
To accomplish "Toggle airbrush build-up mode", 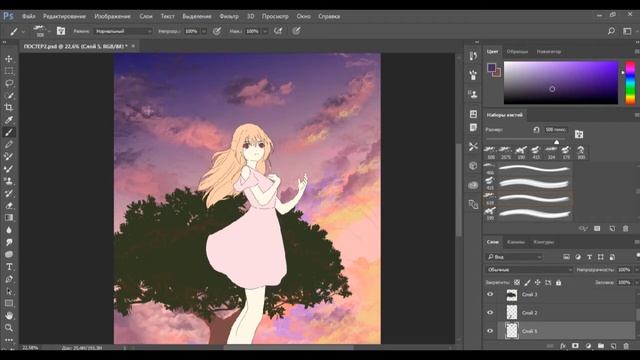I will [x=278, y=31].
